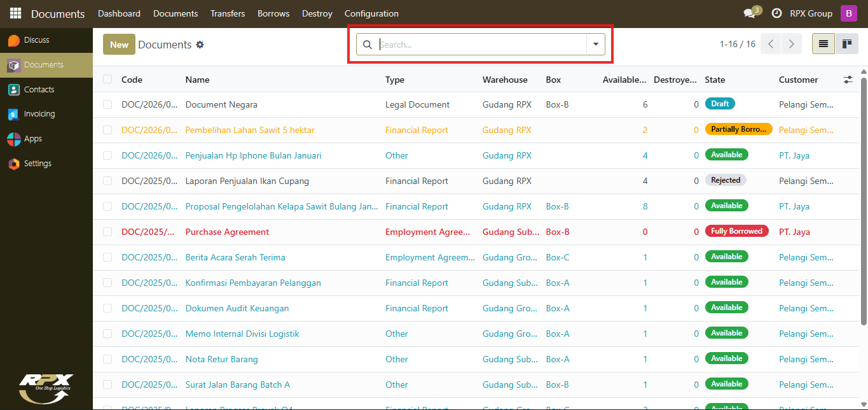Click the Partially Borrowed state badge
The width and height of the screenshot is (868, 410).
(x=738, y=129)
